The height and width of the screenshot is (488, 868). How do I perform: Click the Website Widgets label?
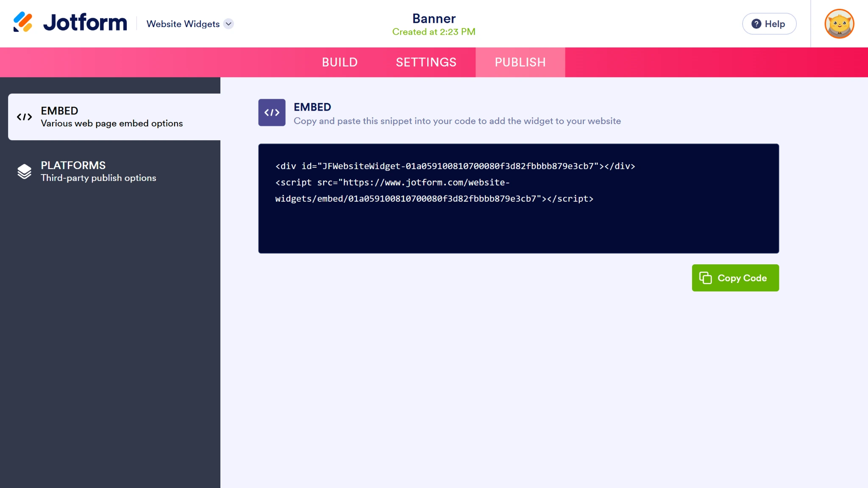coord(183,24)
